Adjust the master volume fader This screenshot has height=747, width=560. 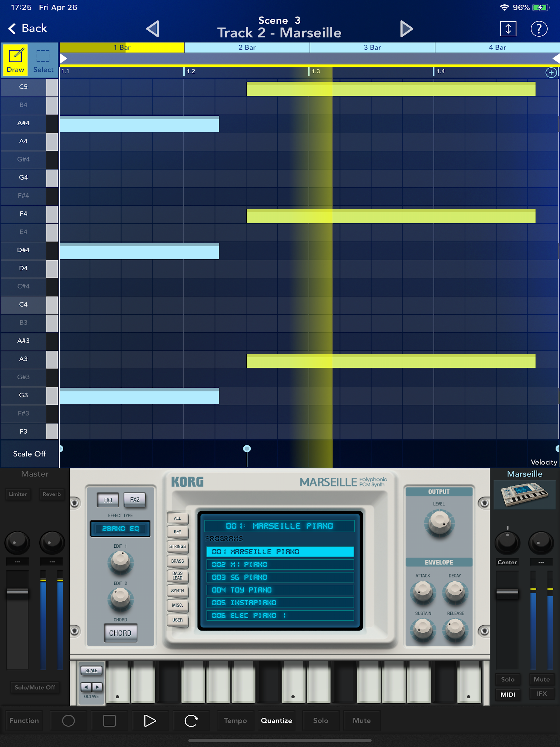[17, 592]
